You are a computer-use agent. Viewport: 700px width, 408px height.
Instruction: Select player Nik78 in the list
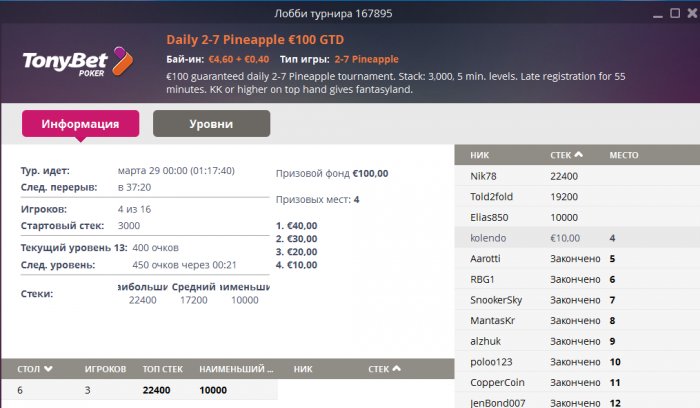click(577, 176)
